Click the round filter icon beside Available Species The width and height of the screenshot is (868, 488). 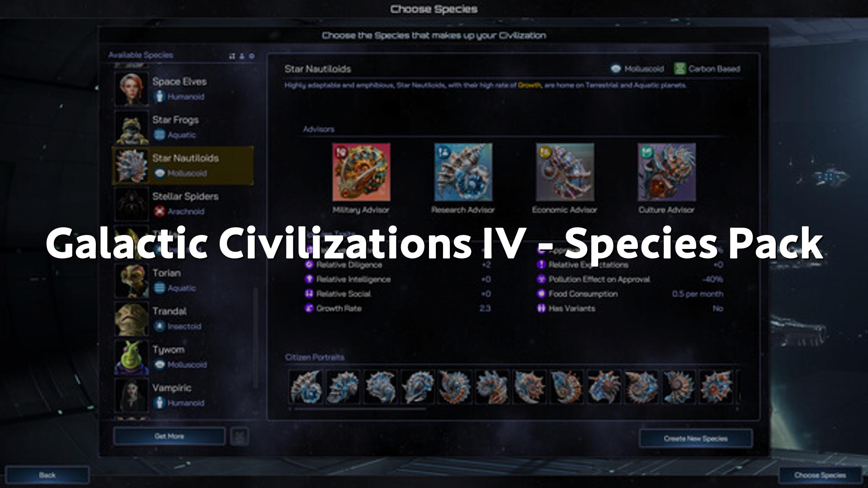coord(252,56)
